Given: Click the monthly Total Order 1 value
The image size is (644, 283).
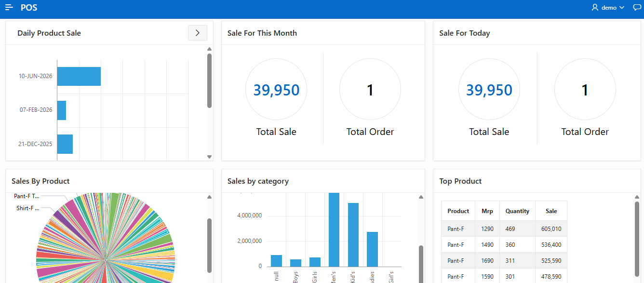Looking at the screenshot, I should pyautogui.click(x=370, y=90).
